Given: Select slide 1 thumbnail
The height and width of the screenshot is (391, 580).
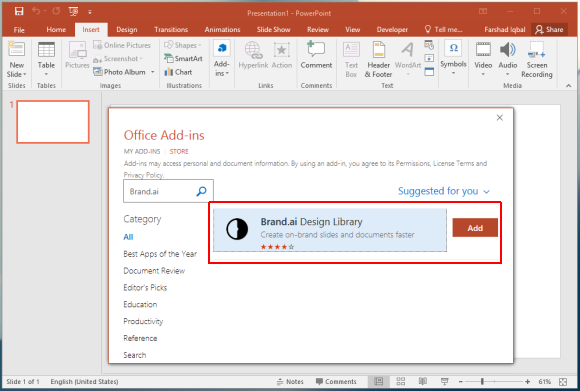Looking at the screenshot, I should pyautogui.click(x=53, y=122).
